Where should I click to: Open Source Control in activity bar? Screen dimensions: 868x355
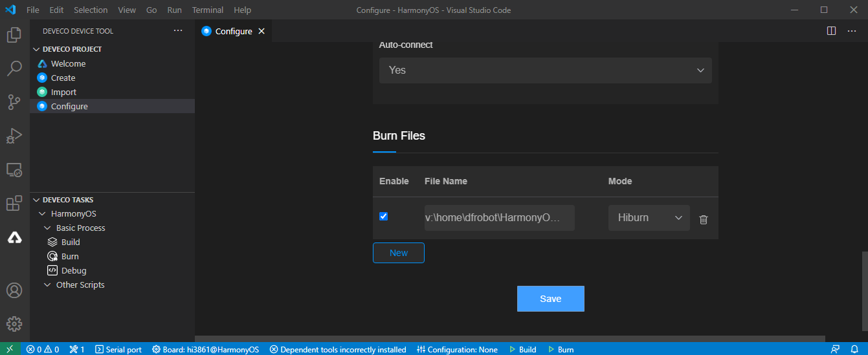tap(14, 102)
